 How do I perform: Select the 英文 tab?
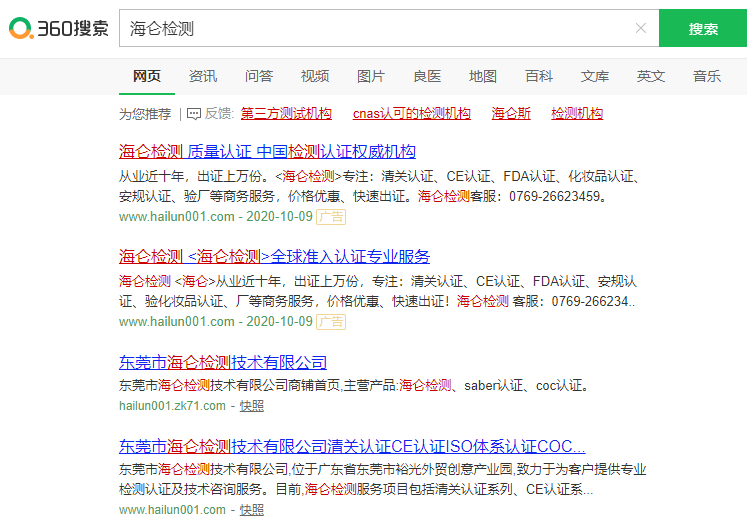tap(651, 76)
